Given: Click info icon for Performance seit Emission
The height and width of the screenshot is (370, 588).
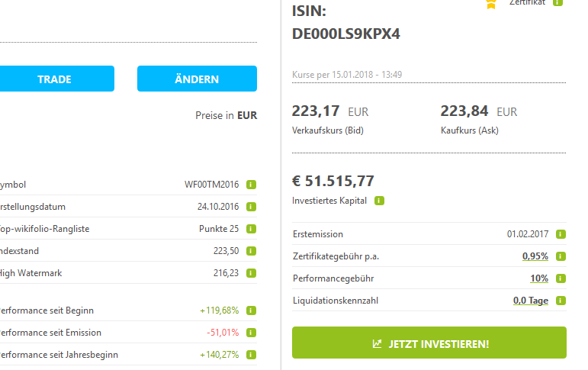Looking at the screenshot, I should click(251, 333).
